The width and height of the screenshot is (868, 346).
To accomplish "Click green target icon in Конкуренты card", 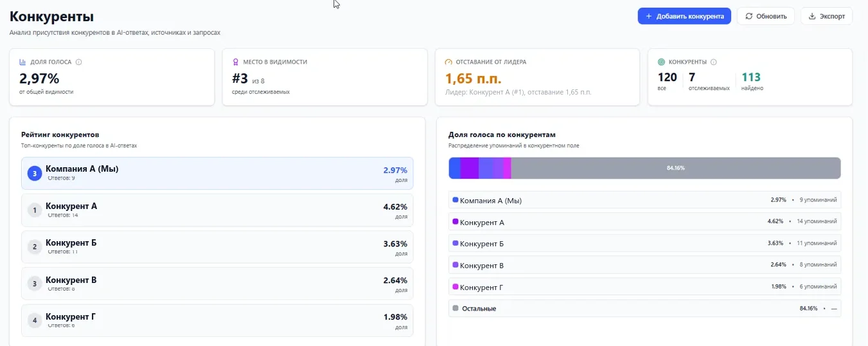I will [x=662, y=62].
